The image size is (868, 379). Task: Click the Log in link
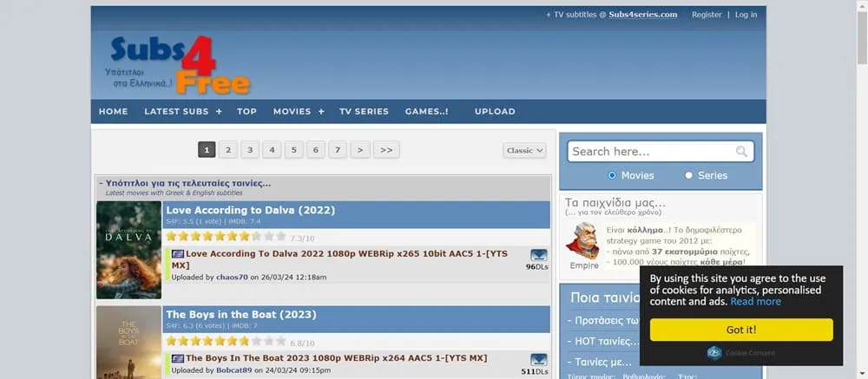point(746,15)
